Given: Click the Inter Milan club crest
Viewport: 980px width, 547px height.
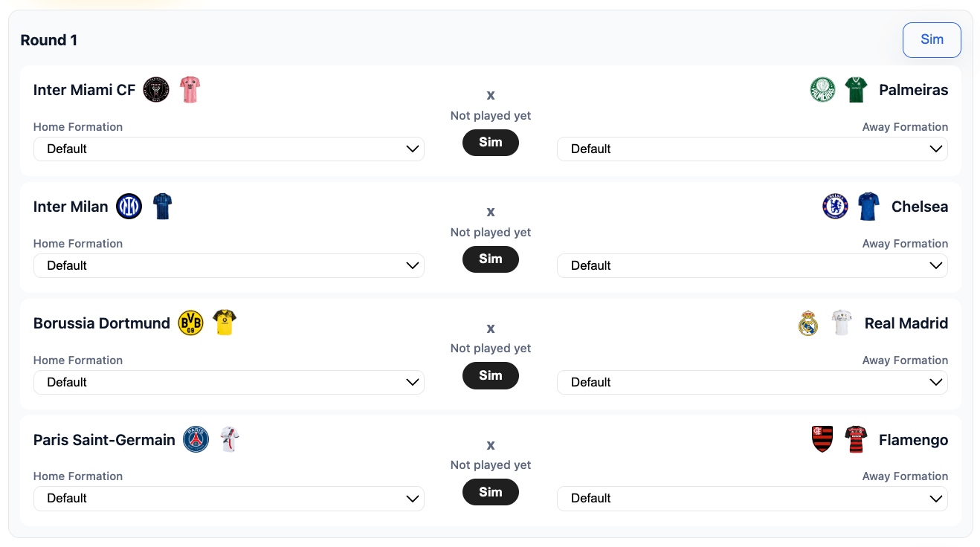Looking at the screenshot, I should (129, 207).
